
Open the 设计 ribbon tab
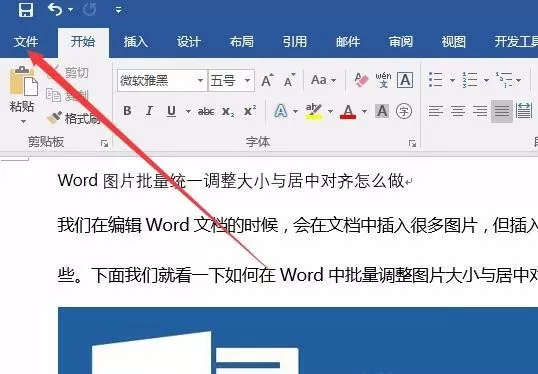point(189,42)
